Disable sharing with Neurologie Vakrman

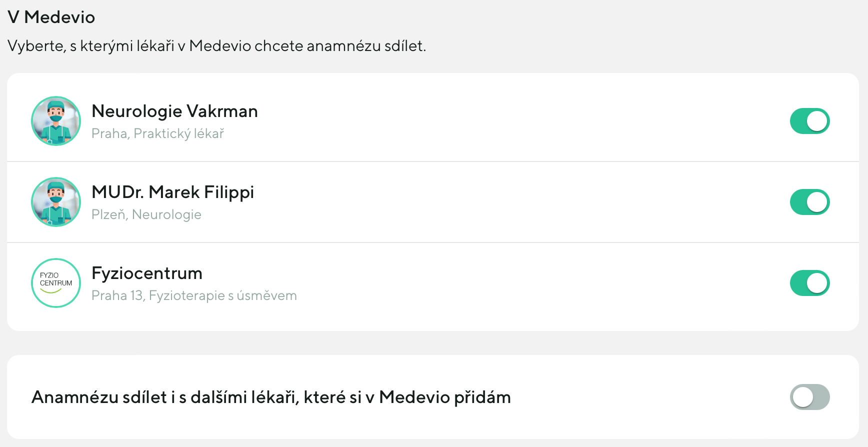click(809, 121)
